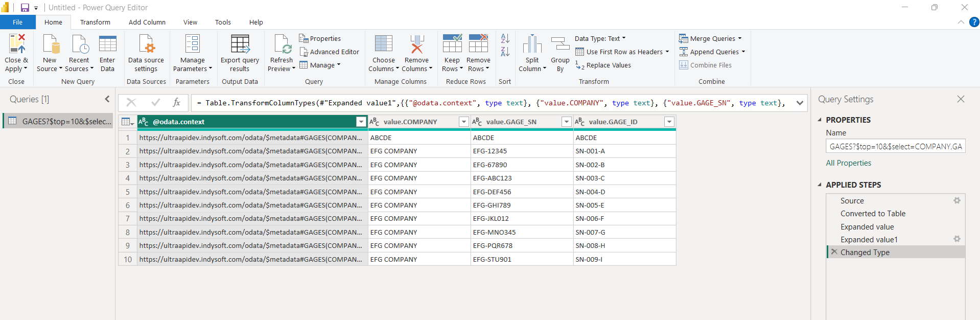Click the Manage Parameters icon
The width and height of the screenshot is (980, 320).
tap(193, 44)
